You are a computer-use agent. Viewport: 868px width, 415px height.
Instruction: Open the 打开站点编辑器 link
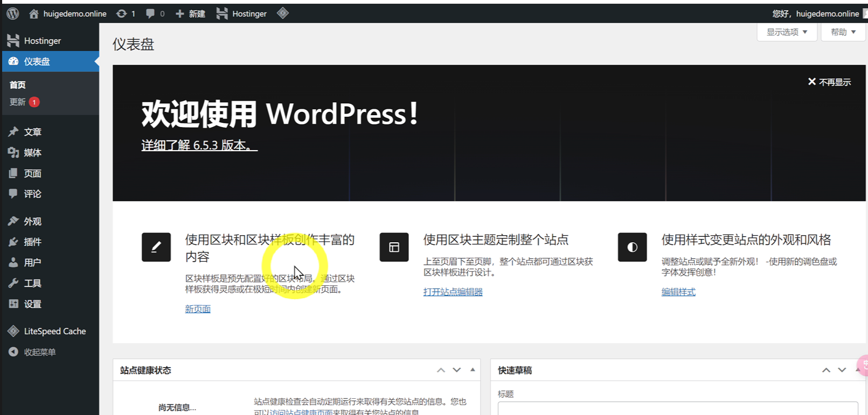tap(453, 292)
